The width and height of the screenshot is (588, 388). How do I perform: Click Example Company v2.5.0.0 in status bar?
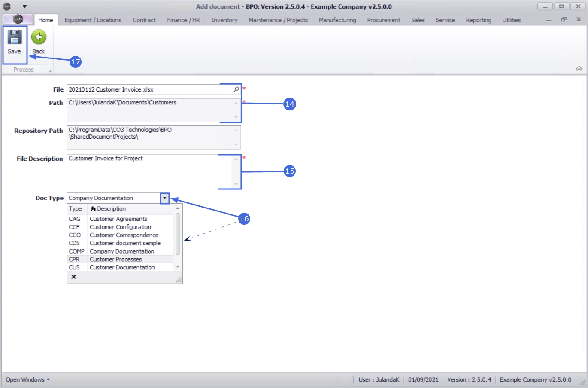pyautogui.click(x=535, y=380)
